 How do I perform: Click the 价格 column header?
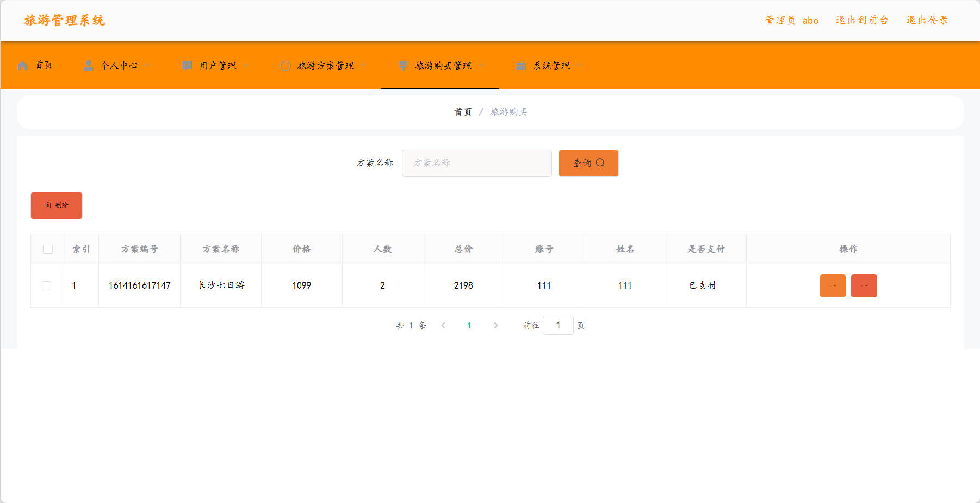tap(302, 249)
